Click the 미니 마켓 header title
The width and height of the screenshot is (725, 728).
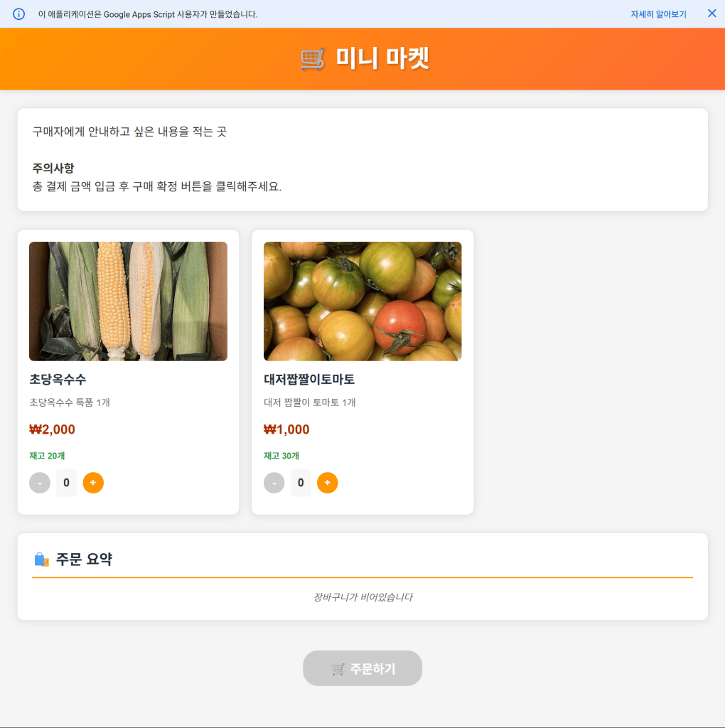point(382,59)
